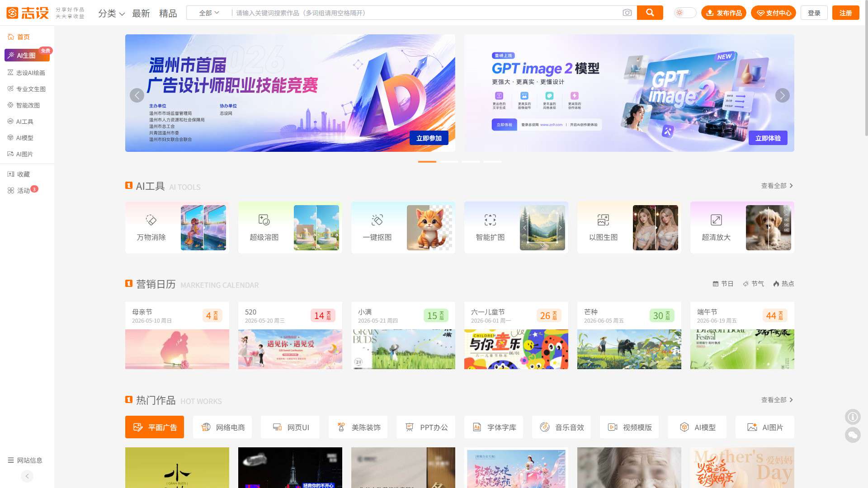This screenshot has width=868, height=488.
Task: Select the AI模型 category tab
Action: pyautogui.click(x=697, y=427)
